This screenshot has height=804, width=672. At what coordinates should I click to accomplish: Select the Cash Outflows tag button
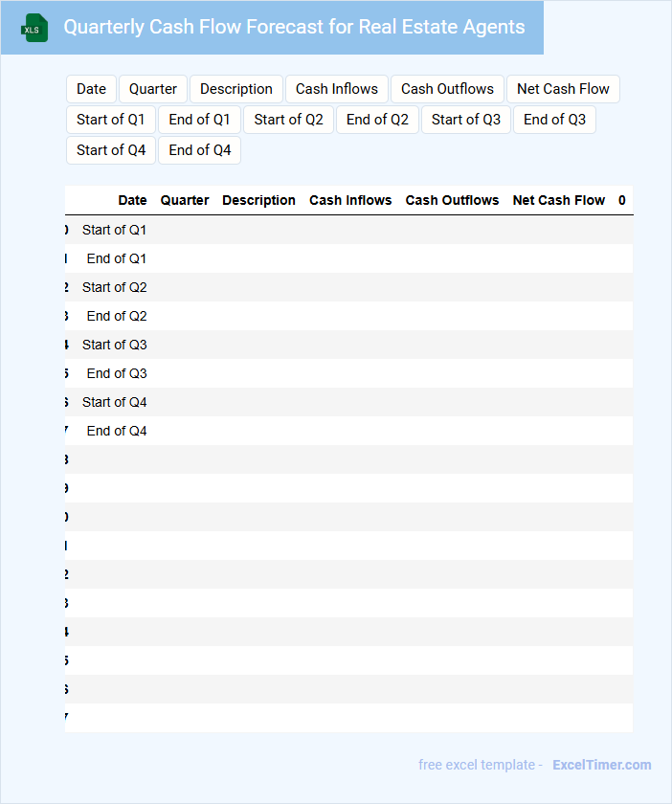[x=447, y=89]
